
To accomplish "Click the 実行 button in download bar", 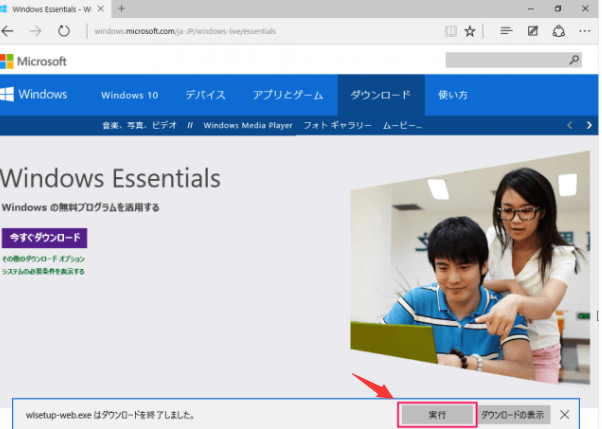I will [x=437, y=415].
